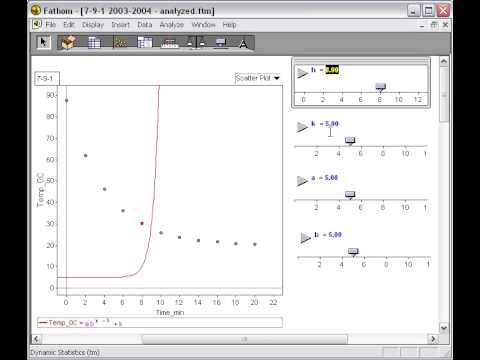Click the new Collection box icon
Image resolution: width=480 pixels, height=360 pixels.
click(x=68, y=43)
